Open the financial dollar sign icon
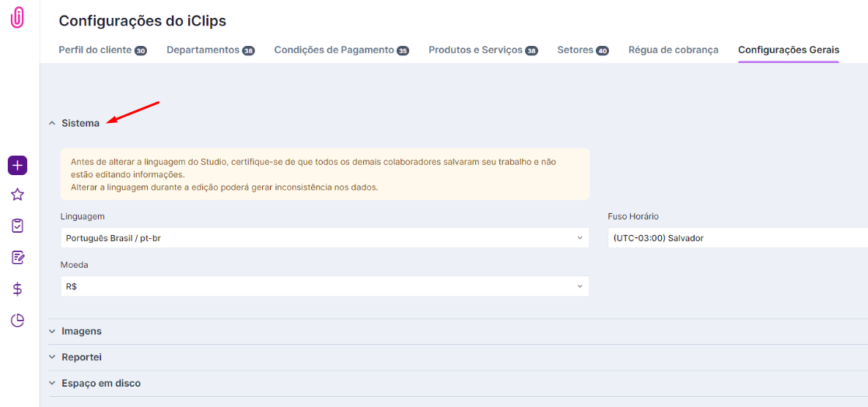 17,289
